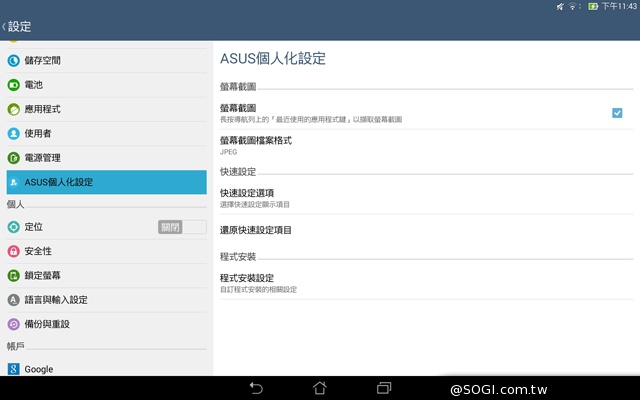Tap the 選擇快速設定顯示項目 description text
Viewport: 640px width, 400px height.
pos(255,204)
